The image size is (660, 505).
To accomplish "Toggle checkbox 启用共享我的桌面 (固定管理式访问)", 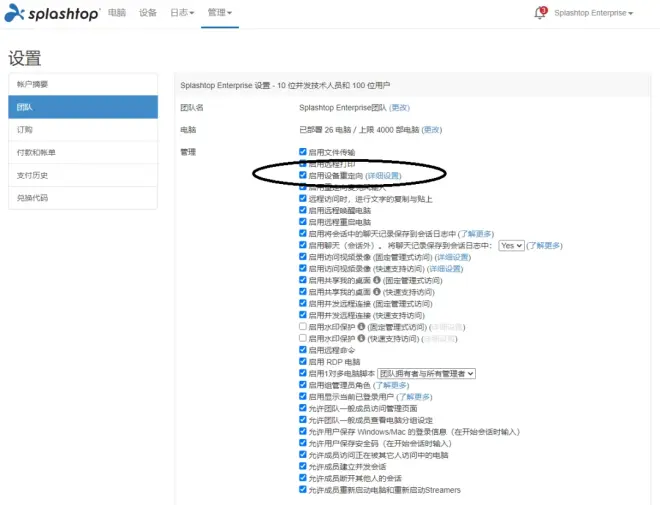I will tap(303, 279).
